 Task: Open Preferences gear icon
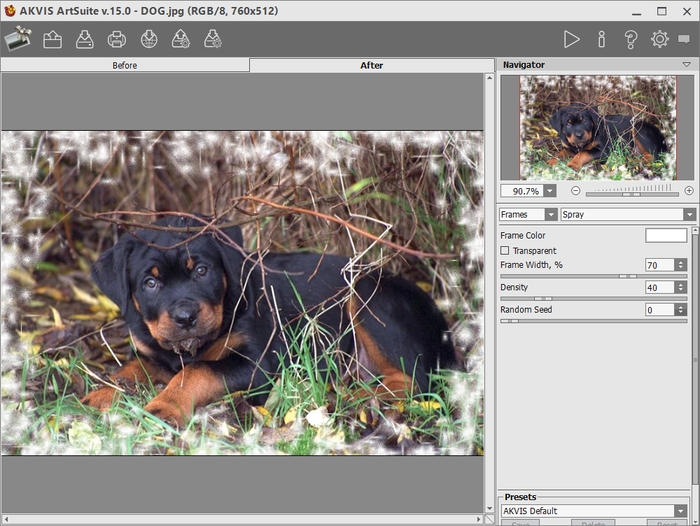(659, 39)
